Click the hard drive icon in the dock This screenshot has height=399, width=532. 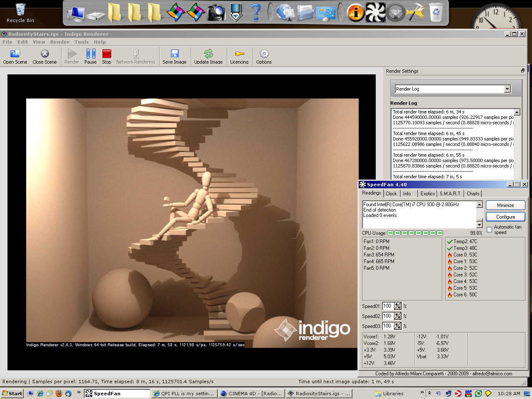tap(96, 16)
